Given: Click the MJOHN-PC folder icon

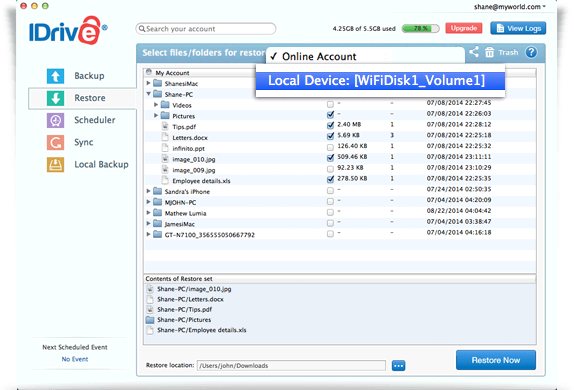Looking at the screenshot, I should (157, 202).
